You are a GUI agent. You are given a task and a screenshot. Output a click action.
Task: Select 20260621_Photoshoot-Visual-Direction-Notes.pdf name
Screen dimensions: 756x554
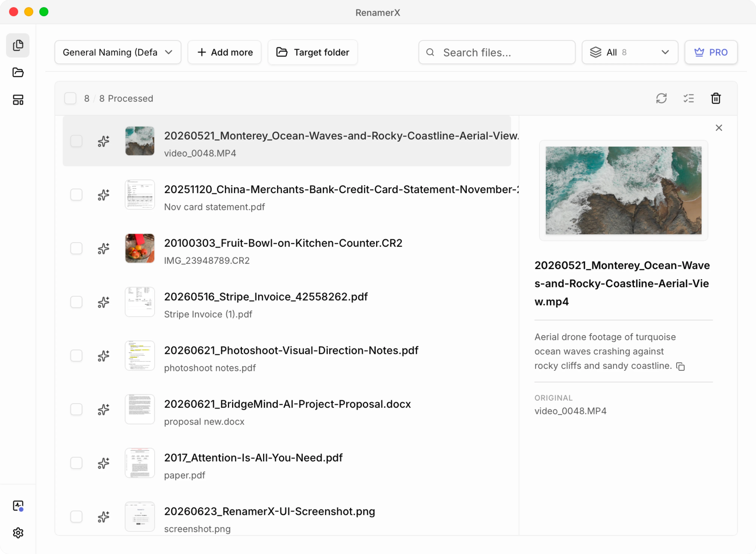tap(291, 351)
